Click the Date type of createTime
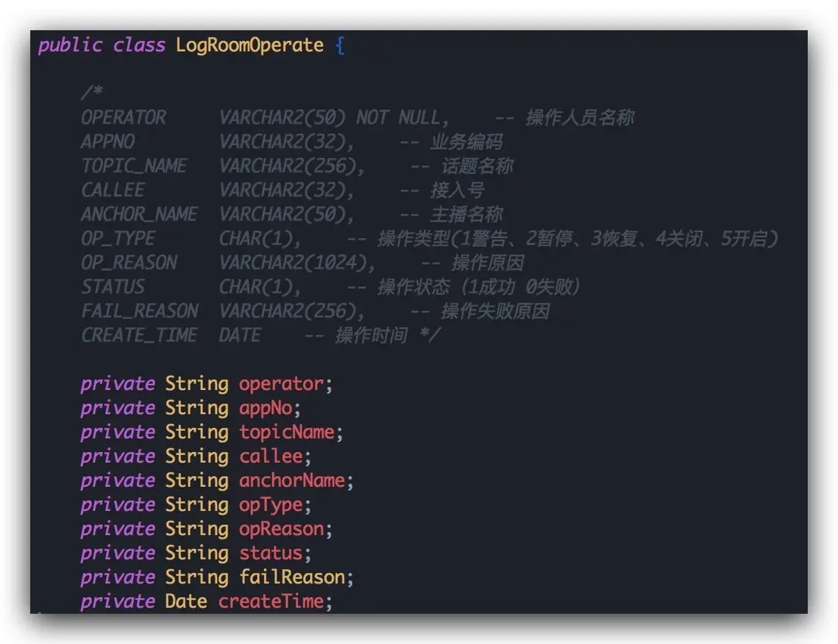Viewport: 838px width, 644px height. (185, 602)
